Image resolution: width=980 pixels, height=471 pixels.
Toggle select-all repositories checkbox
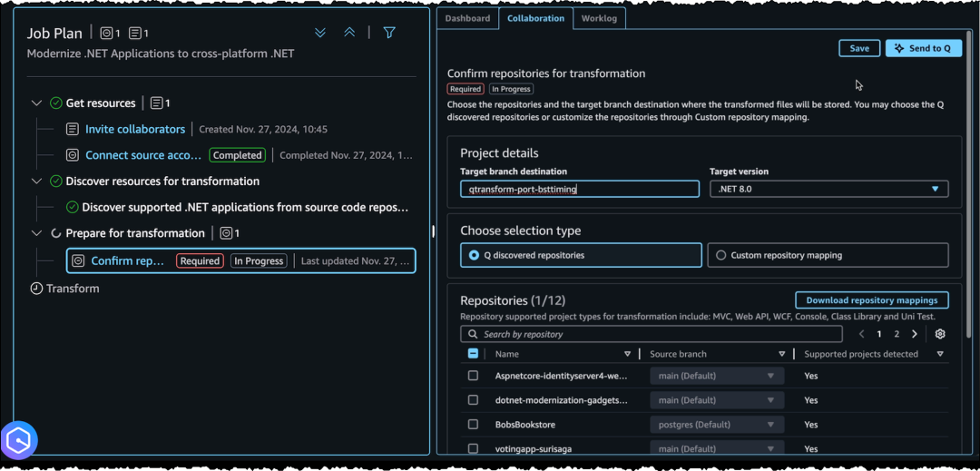tap(473, 354)
